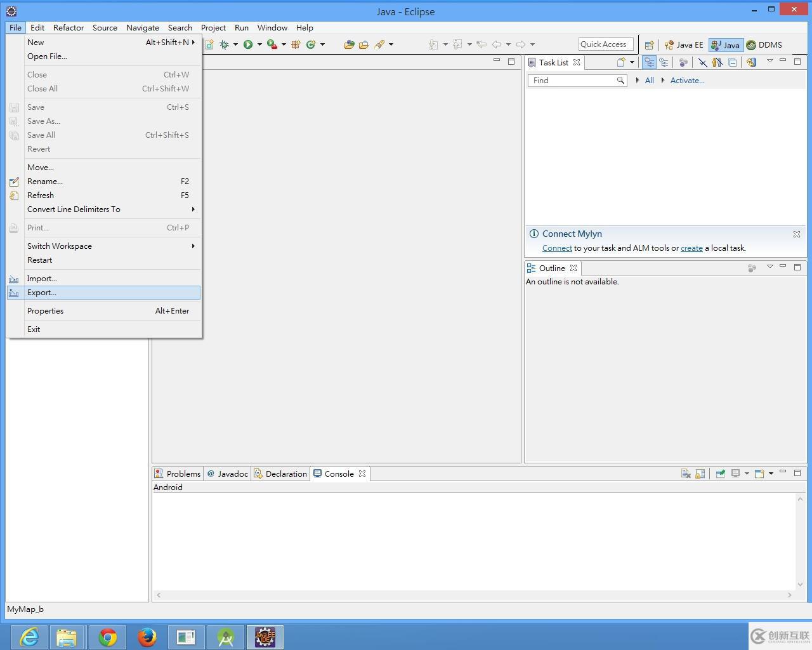Expand the All filter arrow in Task List
Image resolution: width=812 pixels, height=650 pixels.
click(638, 81)
